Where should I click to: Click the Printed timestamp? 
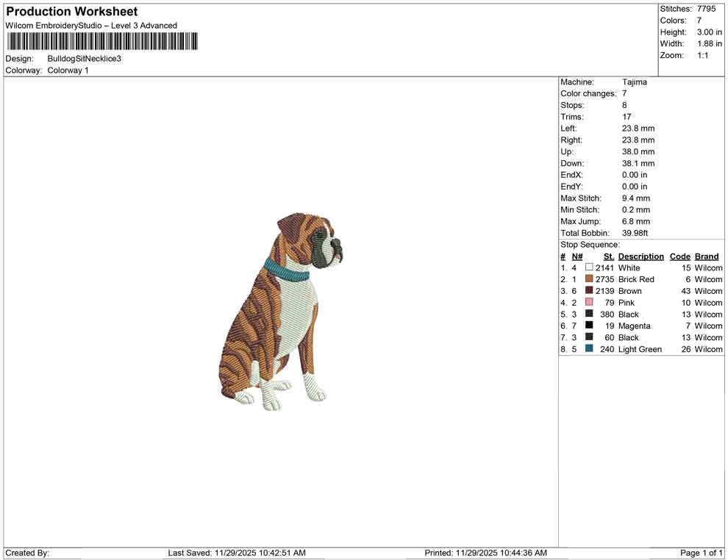pos(485,553)
